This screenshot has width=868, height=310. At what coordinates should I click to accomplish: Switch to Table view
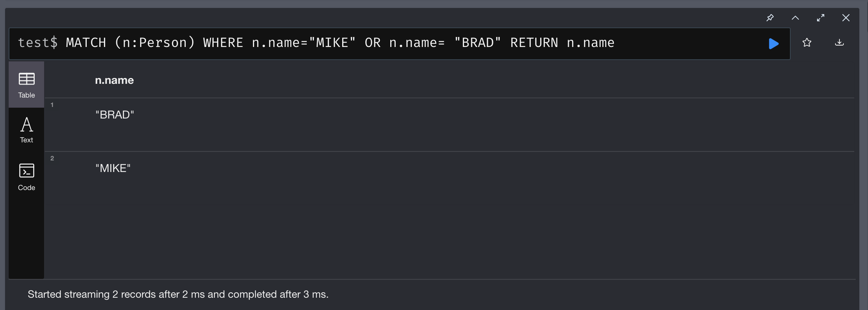point(26,85)
